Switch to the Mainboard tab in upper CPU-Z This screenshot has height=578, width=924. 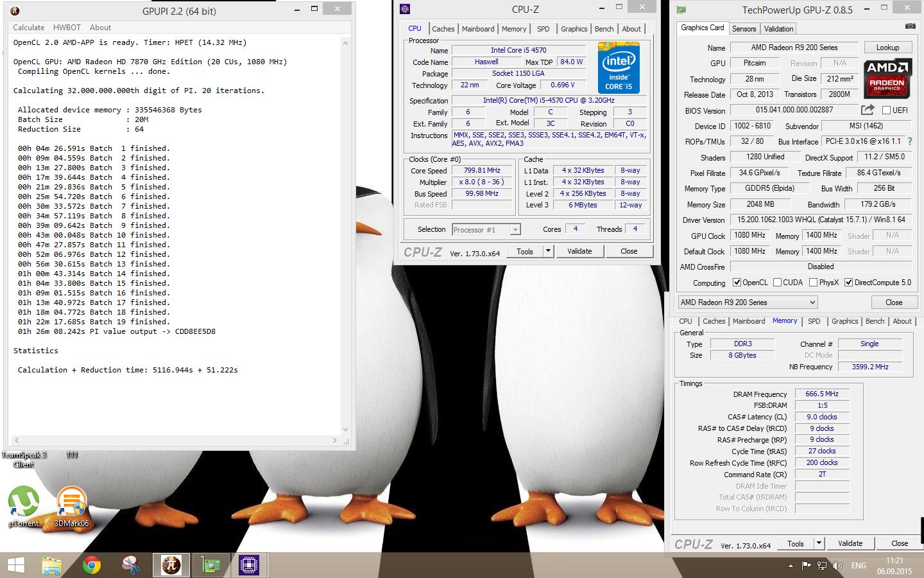click(x=478, y=29)
